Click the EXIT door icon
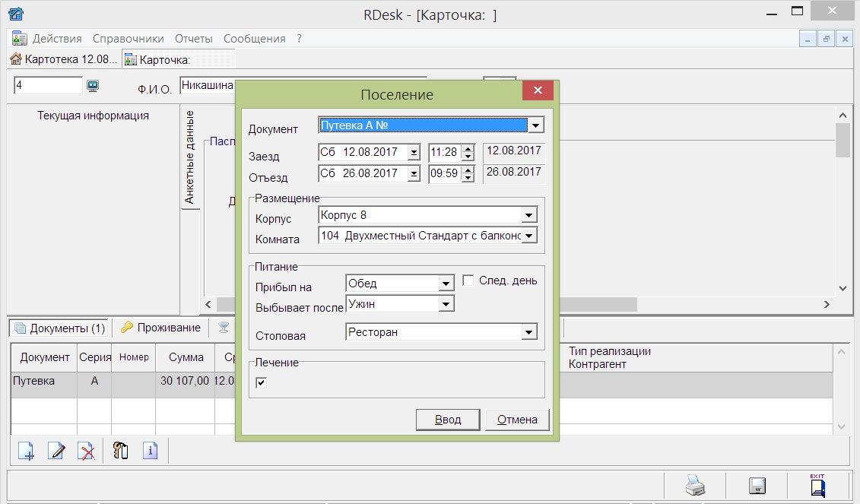Screen dimensions: 860x504 [817, 485]
